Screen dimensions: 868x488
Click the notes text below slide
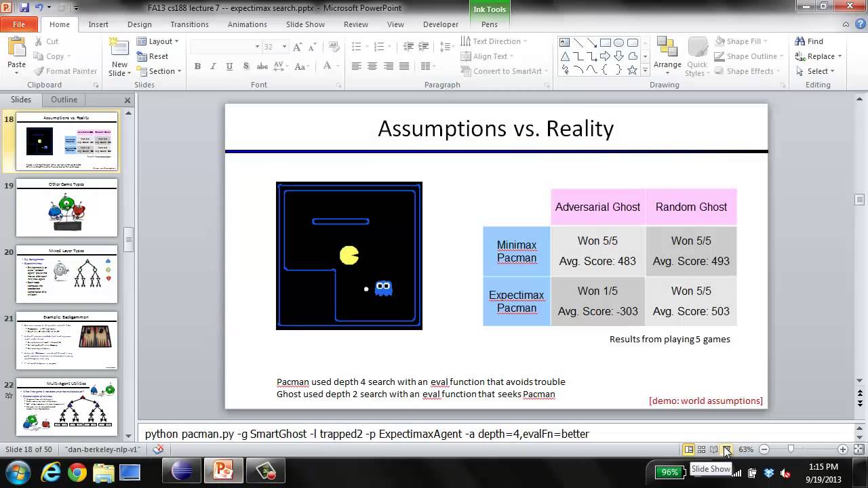367,434
